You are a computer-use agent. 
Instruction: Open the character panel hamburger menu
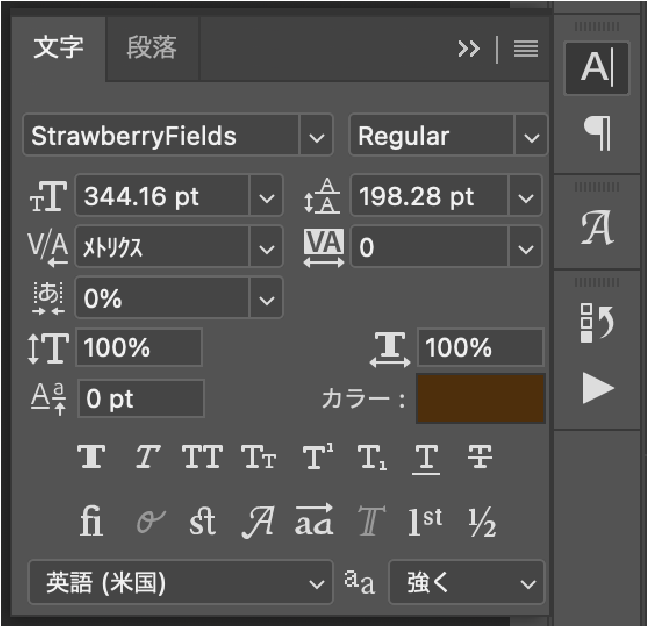(526, 49)
